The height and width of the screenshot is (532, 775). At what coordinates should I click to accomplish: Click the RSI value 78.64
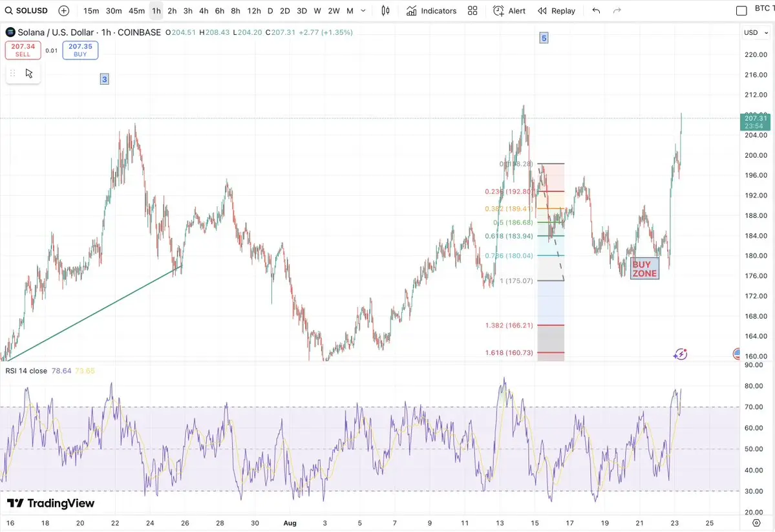point(61,371)
